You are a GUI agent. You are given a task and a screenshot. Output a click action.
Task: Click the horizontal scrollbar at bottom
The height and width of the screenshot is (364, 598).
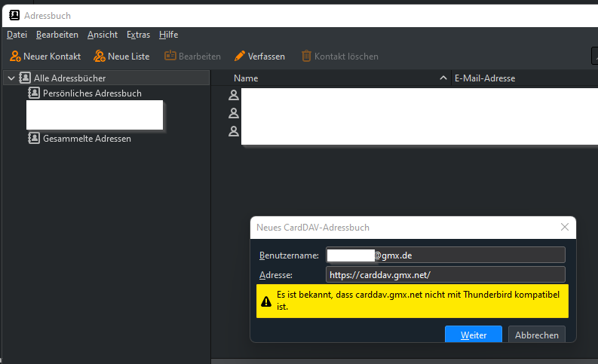pos(404,361)
